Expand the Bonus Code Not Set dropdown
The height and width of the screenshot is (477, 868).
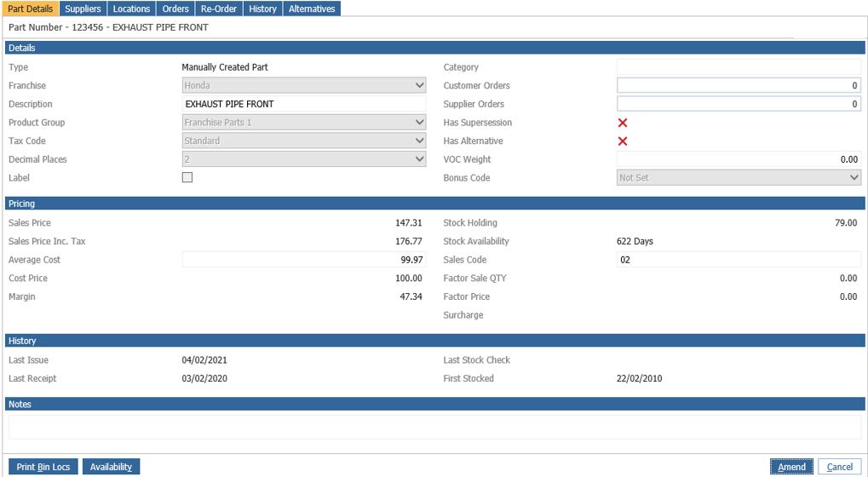point(739,178)
